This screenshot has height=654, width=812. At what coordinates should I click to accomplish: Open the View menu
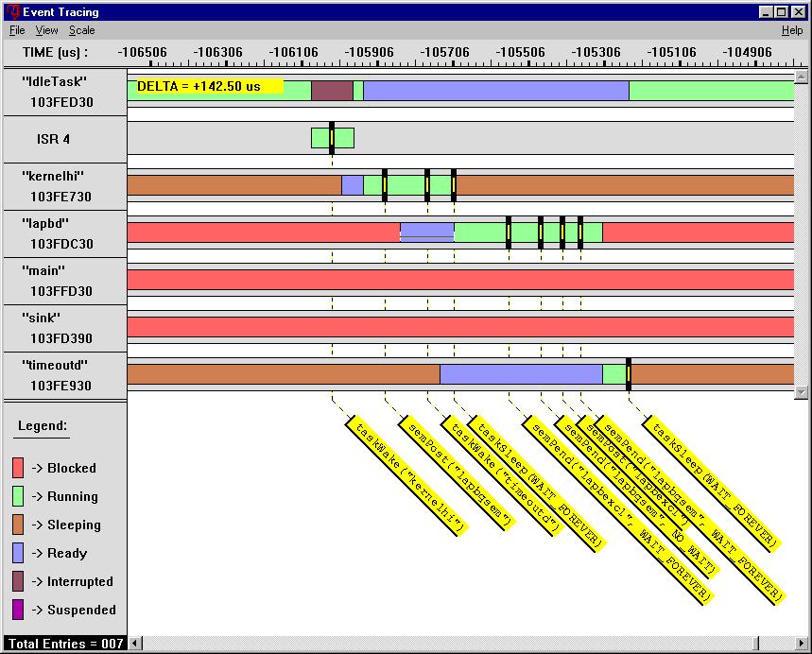(x=47, y=30)
